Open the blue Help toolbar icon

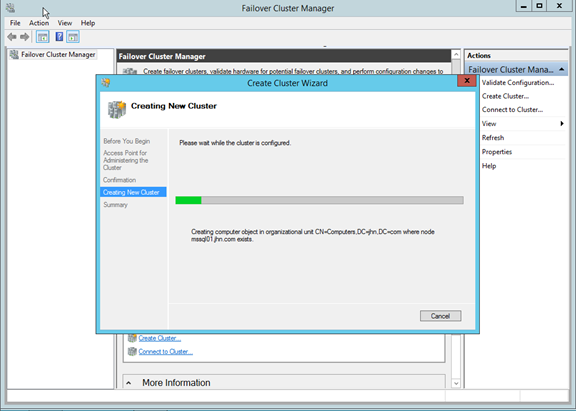(x=59, y=37)
